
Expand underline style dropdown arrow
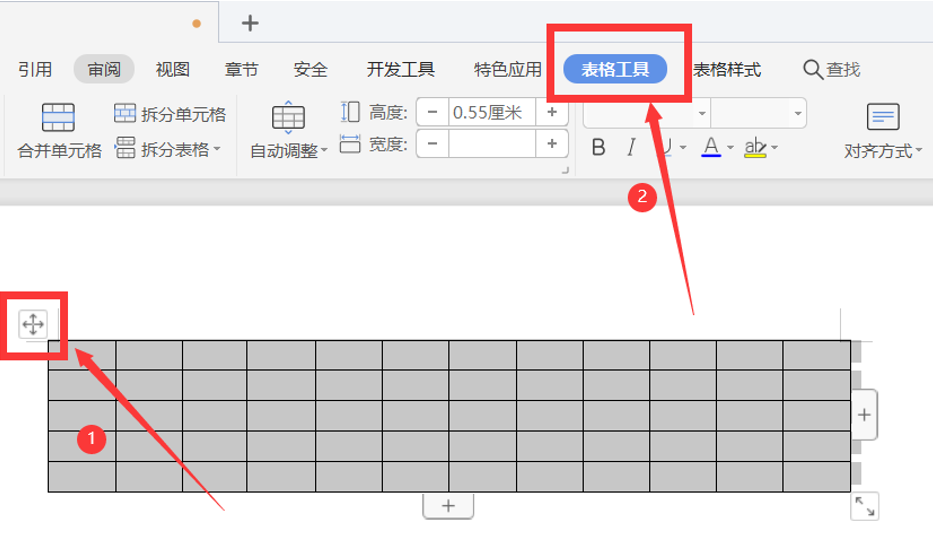coord(682,147)
